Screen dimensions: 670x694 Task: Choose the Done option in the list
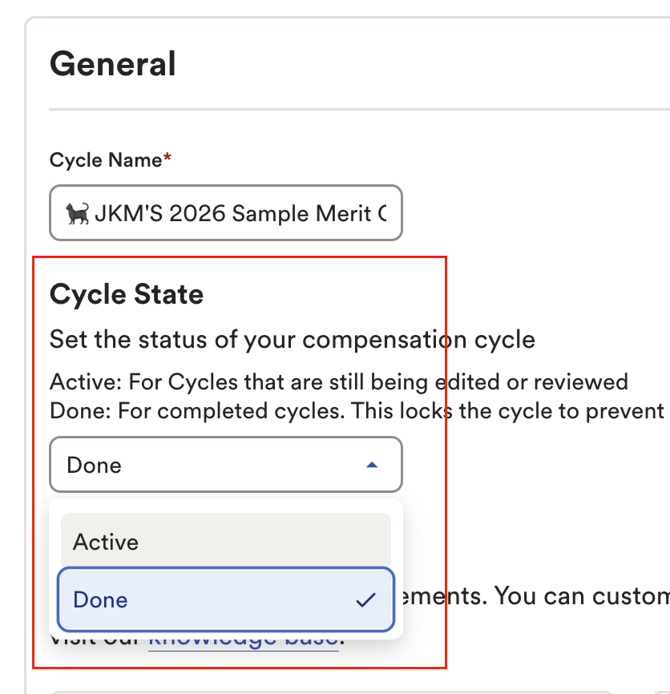(226, 600)
